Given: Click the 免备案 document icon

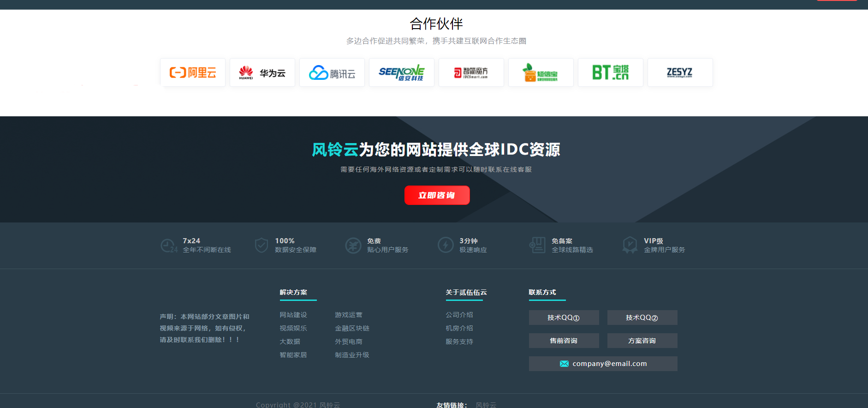Looking at the screenshot, I should (x=538, y=245).
